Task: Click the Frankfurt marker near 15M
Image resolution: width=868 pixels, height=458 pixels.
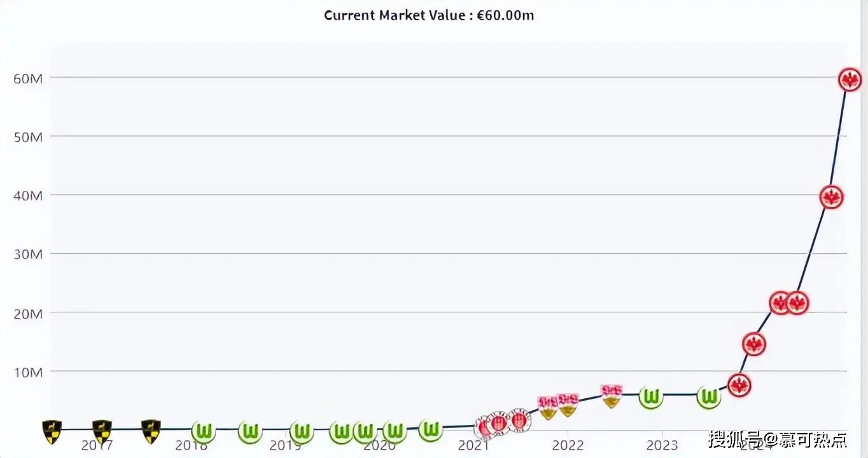Action: [x=753, y=344]
